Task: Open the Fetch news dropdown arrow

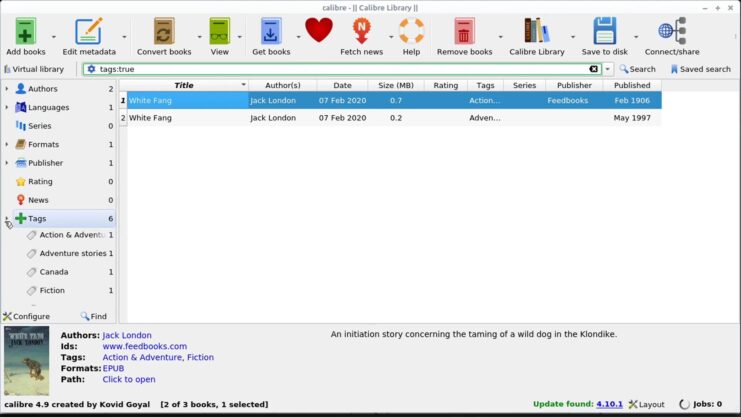Action: pos(391,37)
